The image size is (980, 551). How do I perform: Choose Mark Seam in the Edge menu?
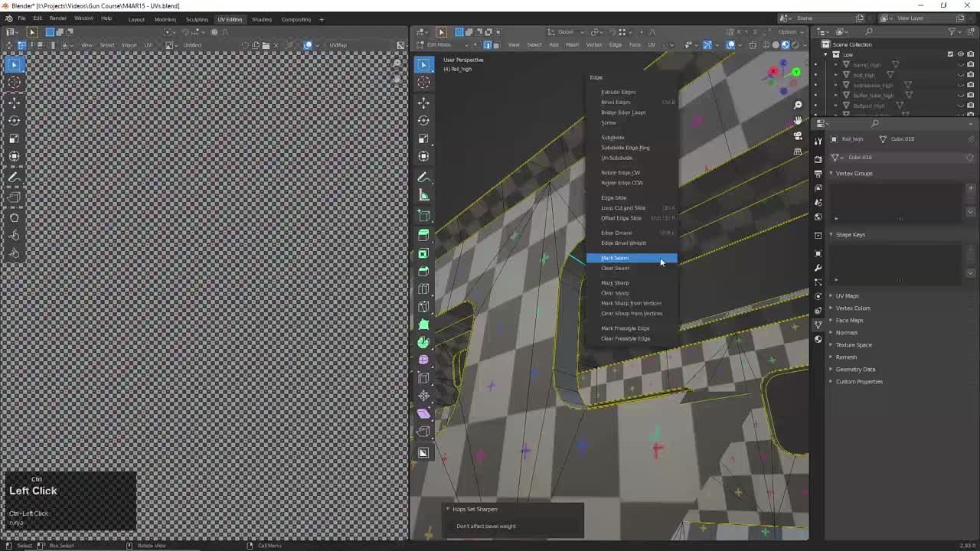click(x=632, y=258)
